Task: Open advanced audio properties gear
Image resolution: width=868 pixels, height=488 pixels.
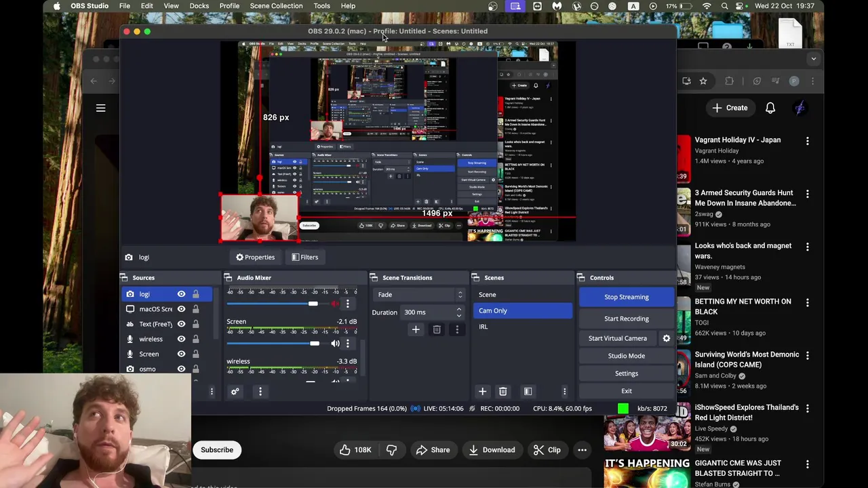Action: tap(235, 391)
